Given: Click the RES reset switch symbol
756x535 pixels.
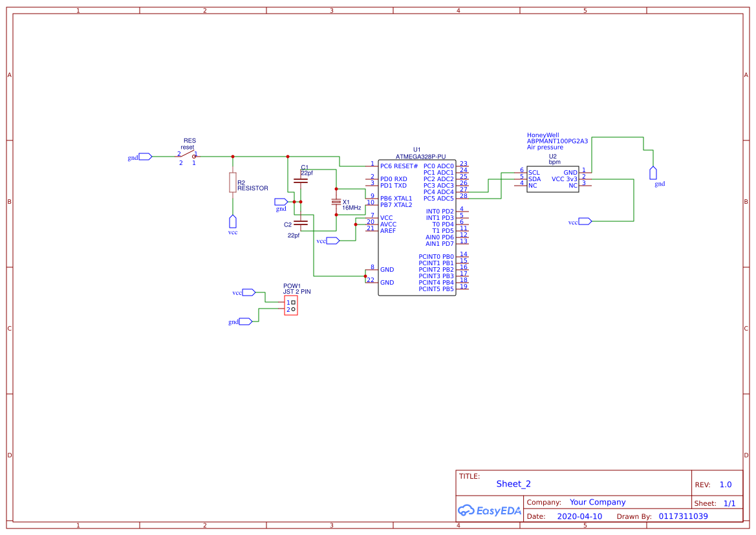Looking at the screenshot, I should (x=188, y=155).
